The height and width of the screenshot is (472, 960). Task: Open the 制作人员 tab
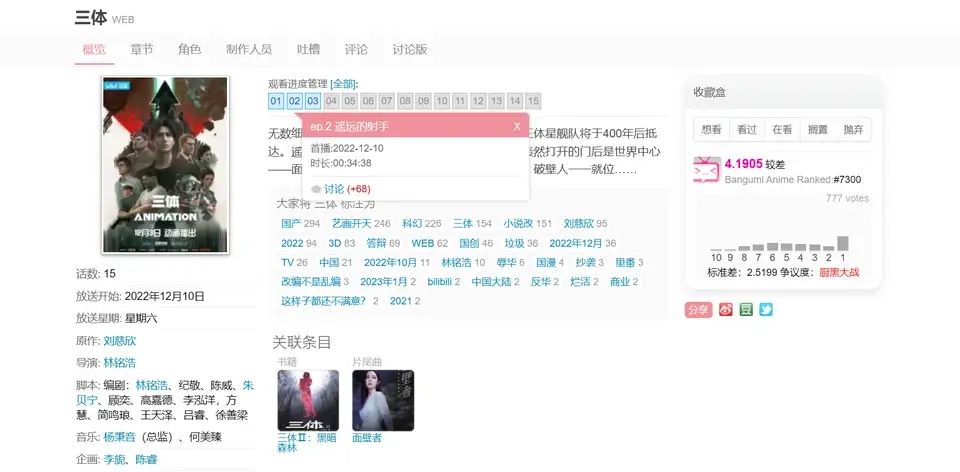click(249, 50)
